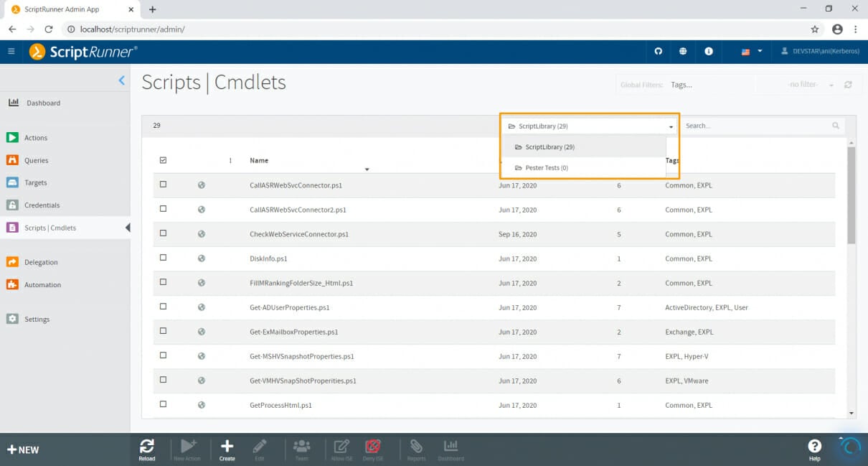Open the hamburger menu in header
Image resolution: width=868 pixels, height=466 pixels.
[x=11, y=52]
